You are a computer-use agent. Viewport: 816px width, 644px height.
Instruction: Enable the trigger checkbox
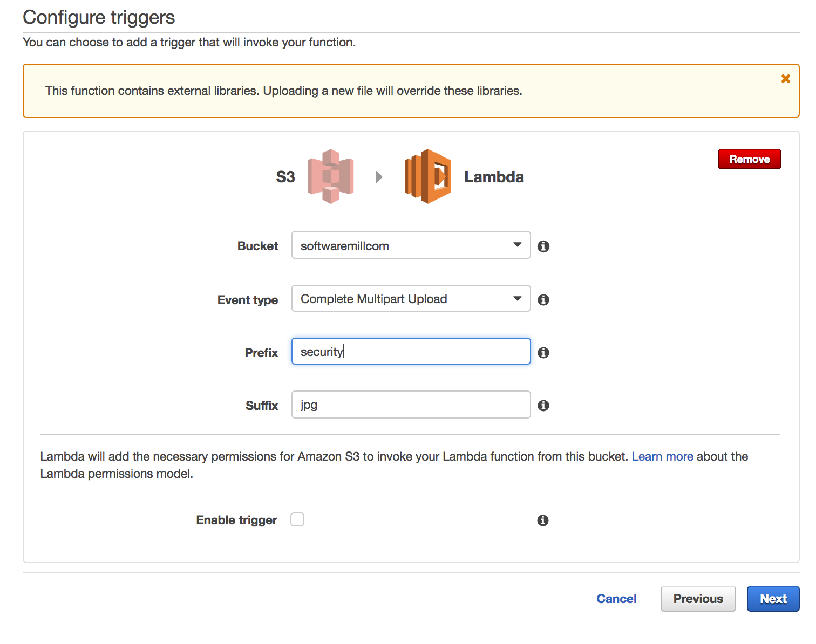point(297,519)
